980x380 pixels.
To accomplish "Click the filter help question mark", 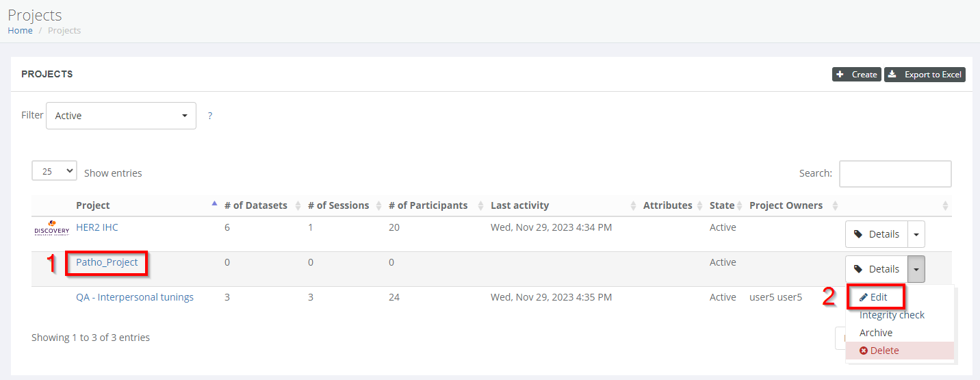I will pos(209,116).
